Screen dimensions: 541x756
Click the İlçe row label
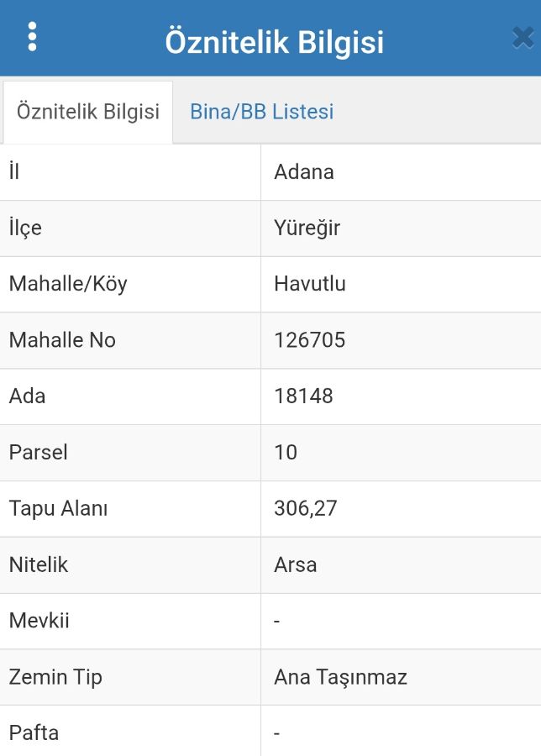click(x=25, y=228)
